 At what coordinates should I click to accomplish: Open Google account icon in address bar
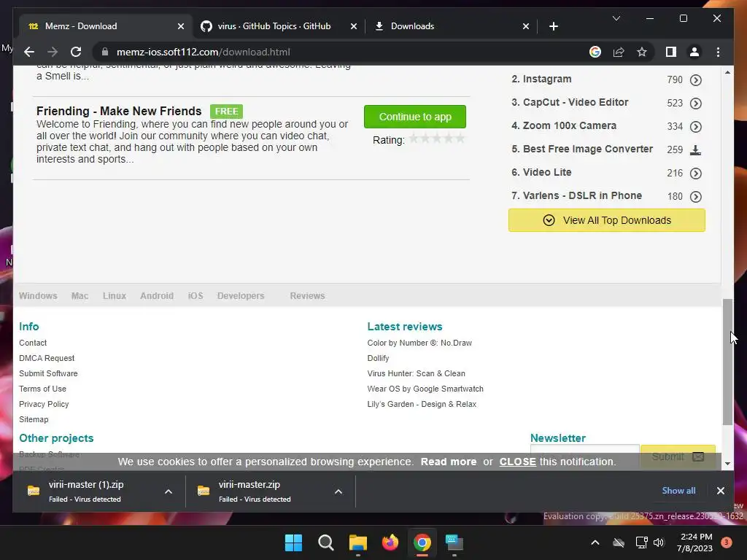[595, 52]
